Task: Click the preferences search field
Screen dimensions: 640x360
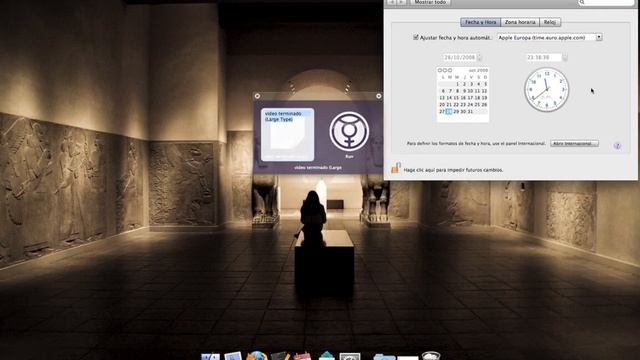Action: pyautogui.click(x=606, y=2)
